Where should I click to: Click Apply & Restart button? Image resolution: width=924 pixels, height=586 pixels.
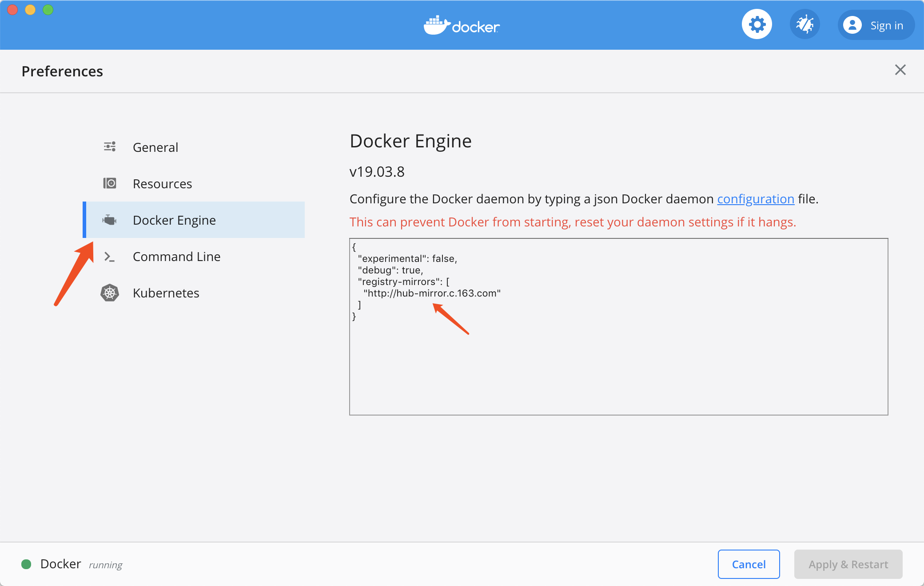pyautogui.click(x=848, y=564)
